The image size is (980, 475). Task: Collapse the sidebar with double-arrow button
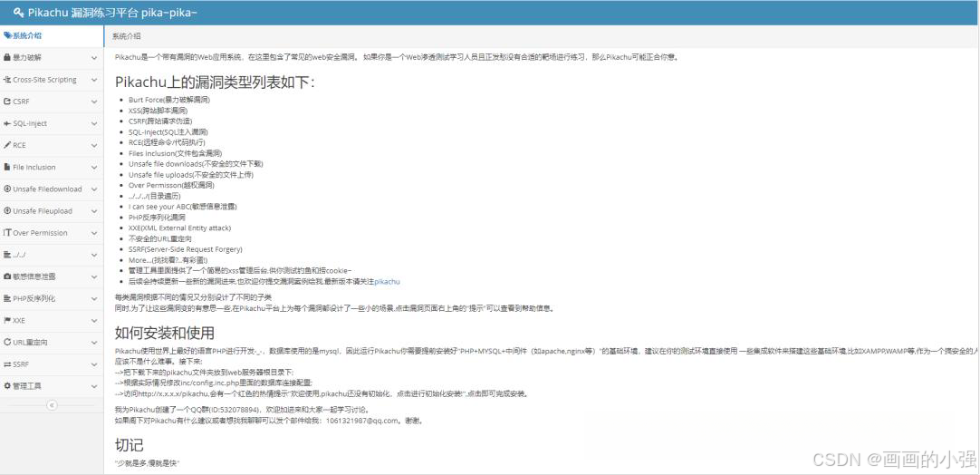(52, 405)
